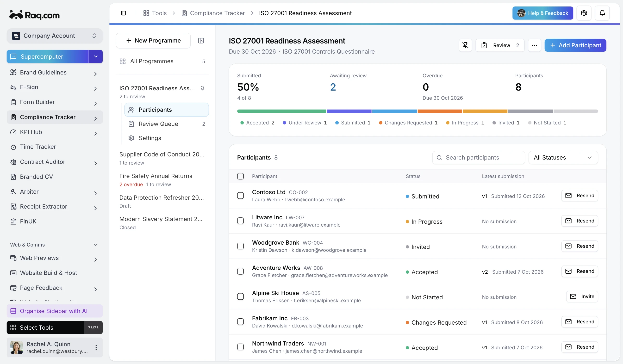Click the green Accepted progress segment
Viewport: 623px width, 364px height.
click(282, 111)
